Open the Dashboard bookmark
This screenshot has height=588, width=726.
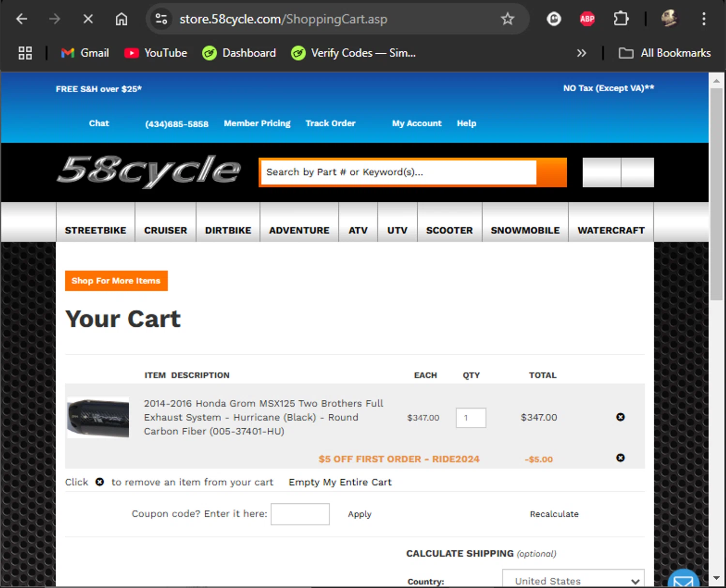(x=239, y=53)
